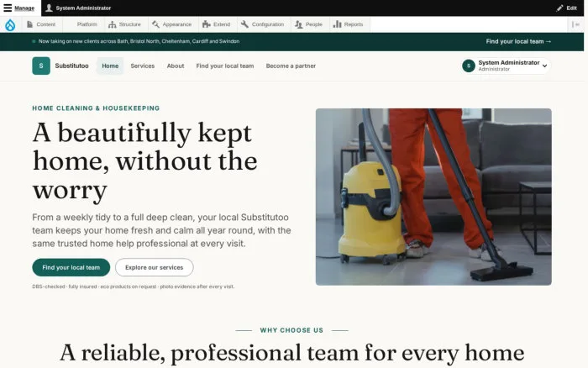Open Configuration via its wrench icon
588x368 pixels.
[x=244, y=24]
